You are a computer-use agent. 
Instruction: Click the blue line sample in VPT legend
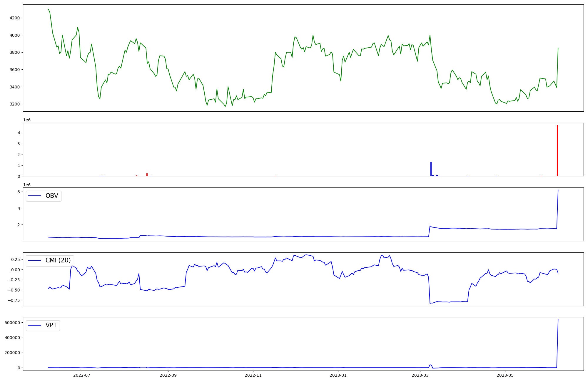pyautogui.click(x=35, y=325)
